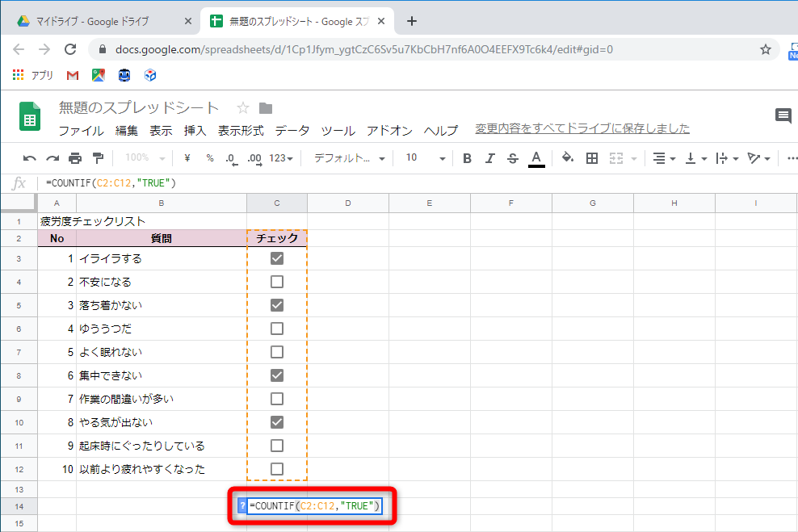Click the print icon in the toolbar
The width and height of the screenshot is (798, 532).
pyautogui.click(x=75, y=158)
